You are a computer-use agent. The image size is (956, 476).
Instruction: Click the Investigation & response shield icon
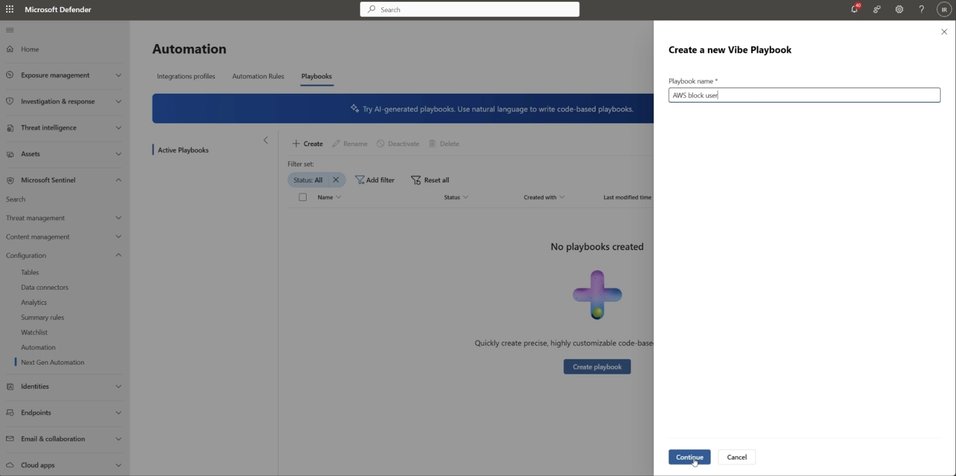[10, 101]
